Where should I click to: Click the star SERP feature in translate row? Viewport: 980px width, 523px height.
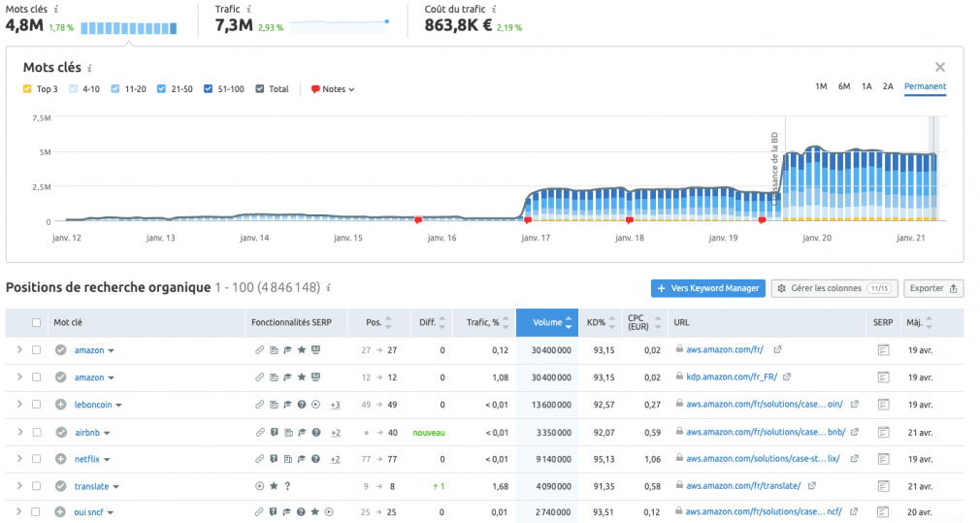273,486
